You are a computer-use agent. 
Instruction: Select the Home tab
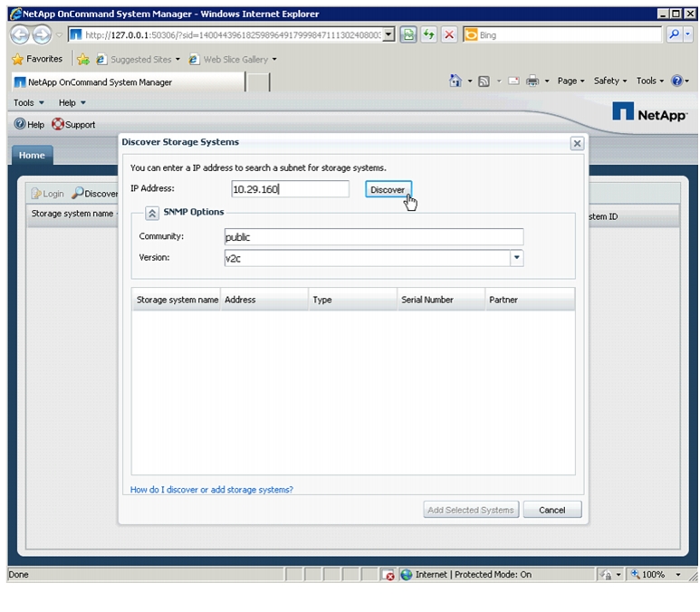point(32,156)
